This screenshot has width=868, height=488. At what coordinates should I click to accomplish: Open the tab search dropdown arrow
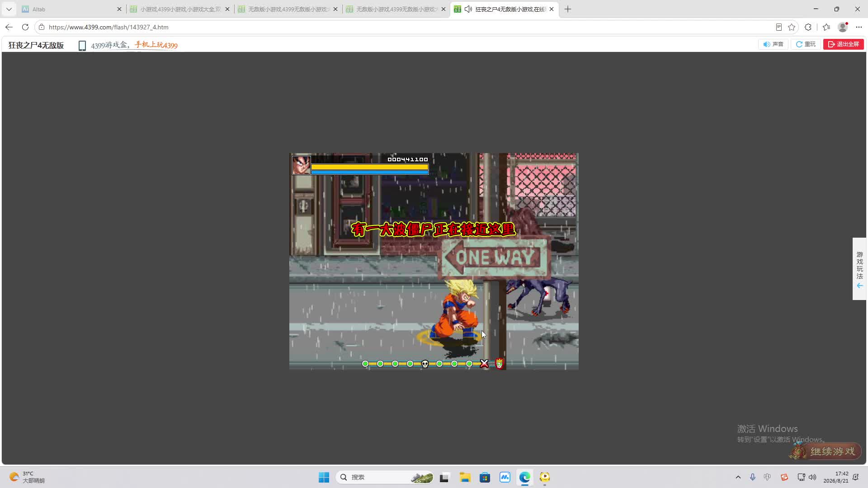9,9
